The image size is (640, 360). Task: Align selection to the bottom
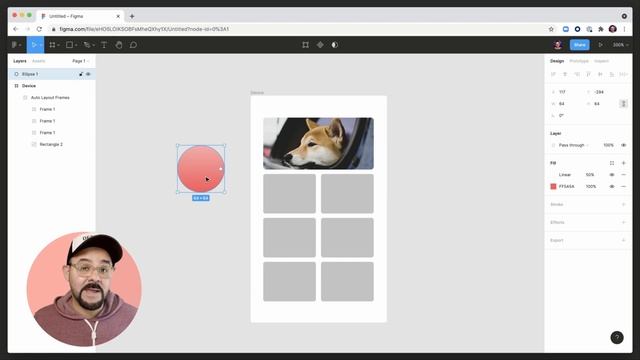(x=612, y=74)
